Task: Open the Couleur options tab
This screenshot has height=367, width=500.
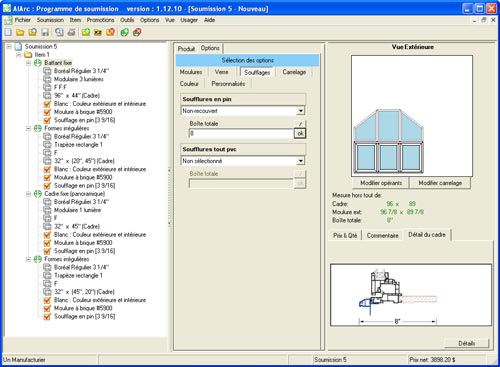Action: pos(189,84)
